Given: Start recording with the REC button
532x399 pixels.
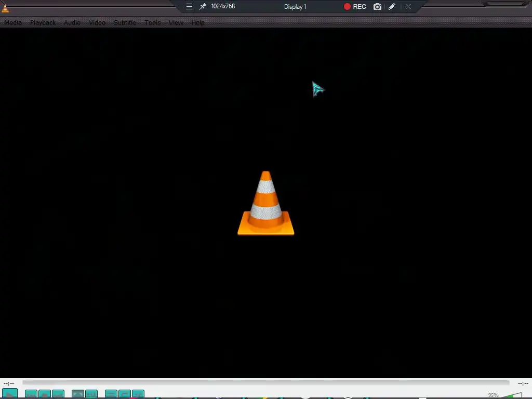Looking at the screenshot, I should tap(355, 6).
